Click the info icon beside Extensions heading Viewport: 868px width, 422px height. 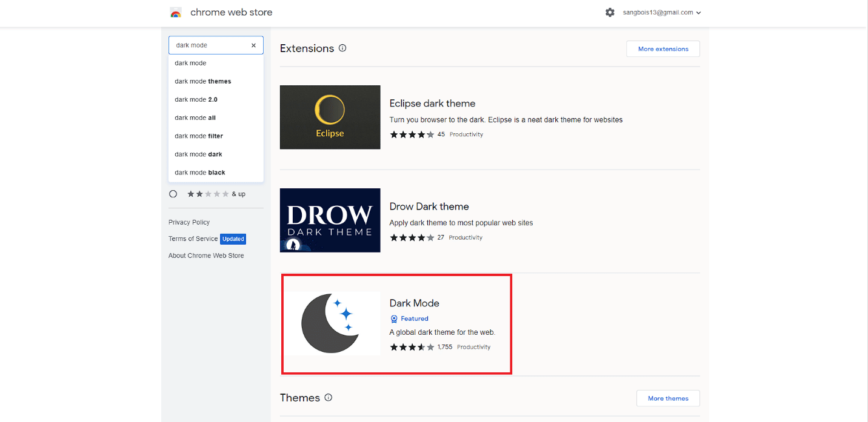[x=342, y=48]
